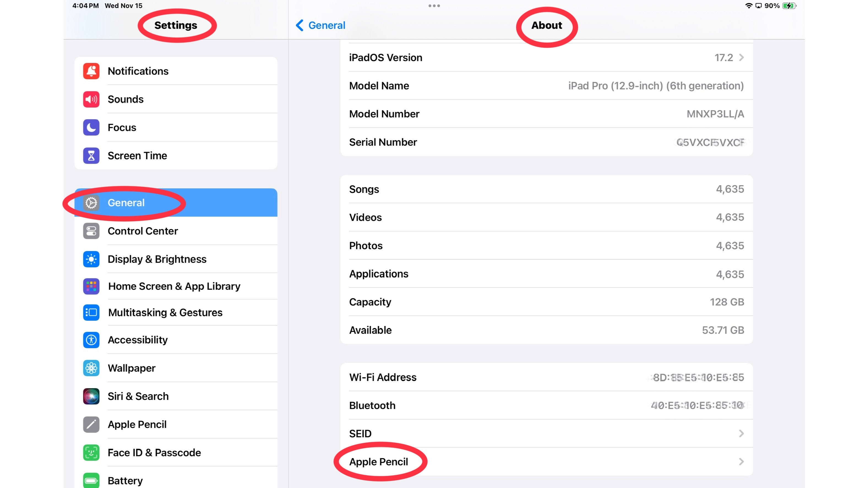Tap the Sounds speaker icon
Screen dimensions: 868x488
tap(91, 99)
